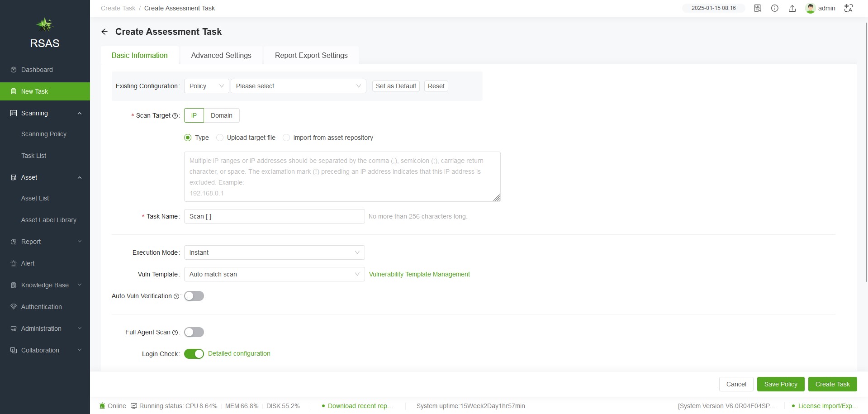868x414 pixels.
Task: Open the Execution Mode dropdown
Action: [274, 252]
